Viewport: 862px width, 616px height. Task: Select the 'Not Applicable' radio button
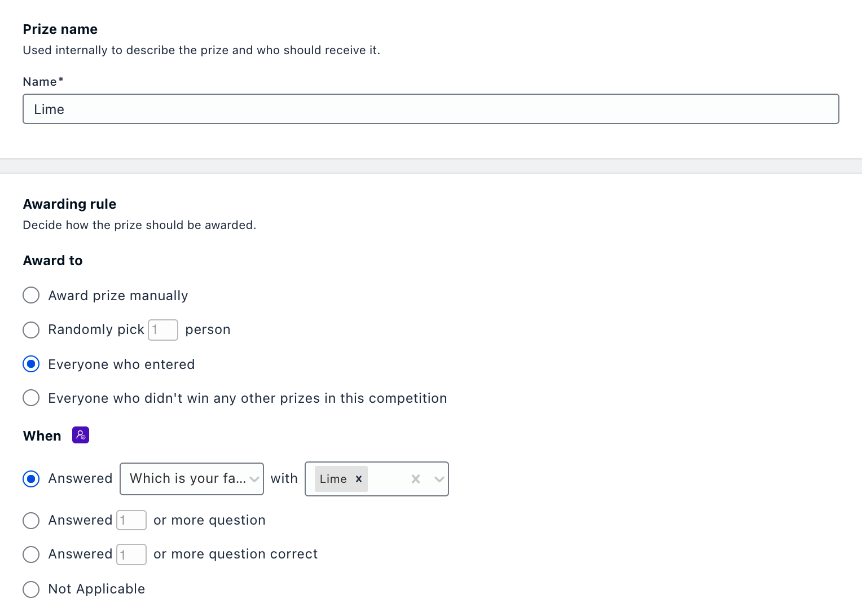coord(31,589)
